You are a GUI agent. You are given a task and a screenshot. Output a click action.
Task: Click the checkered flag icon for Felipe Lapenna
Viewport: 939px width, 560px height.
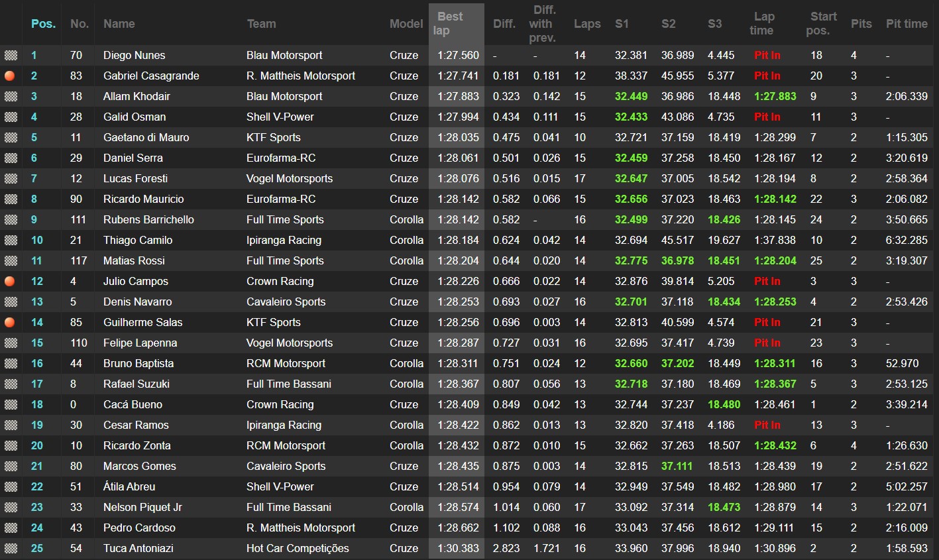pyautogui.click(x=11, y=343)
